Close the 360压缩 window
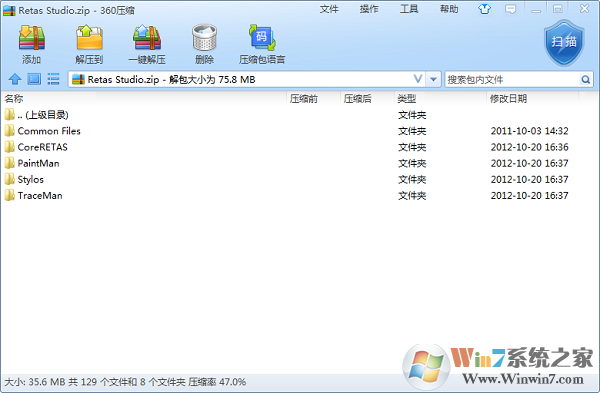 (584, 9)
